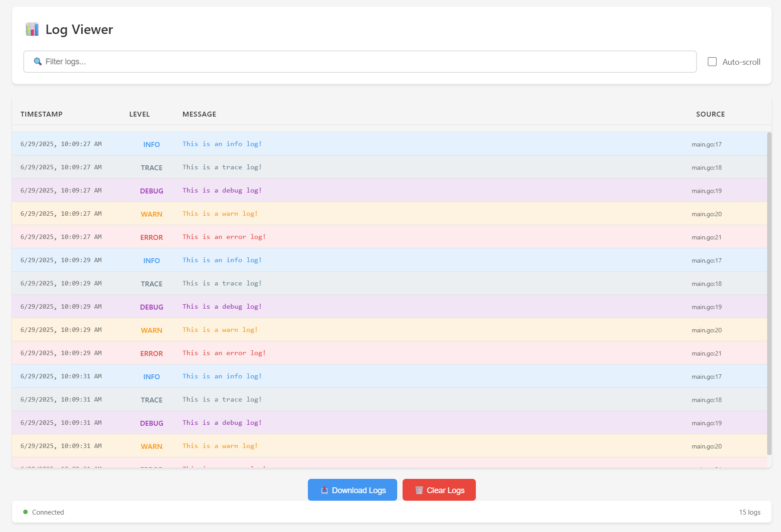The height and width of the screenshot is (532, 781).
Task: Click the 15 logs counter
Action: tap(749, 512)
